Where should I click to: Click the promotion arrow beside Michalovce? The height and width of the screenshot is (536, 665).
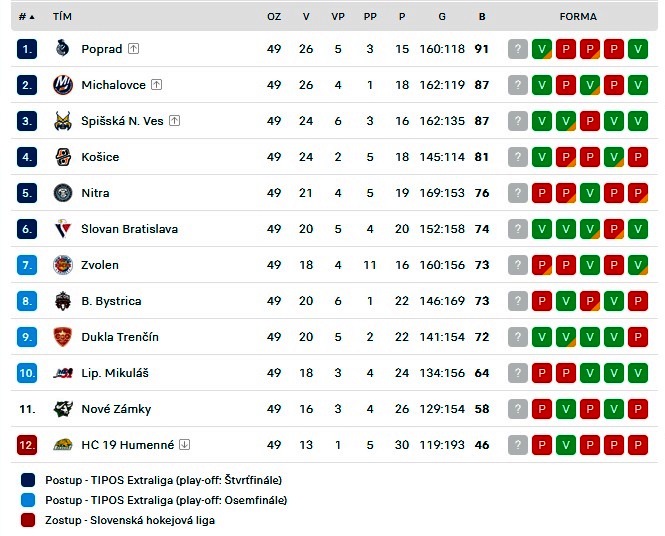click(x=156, y=85)
